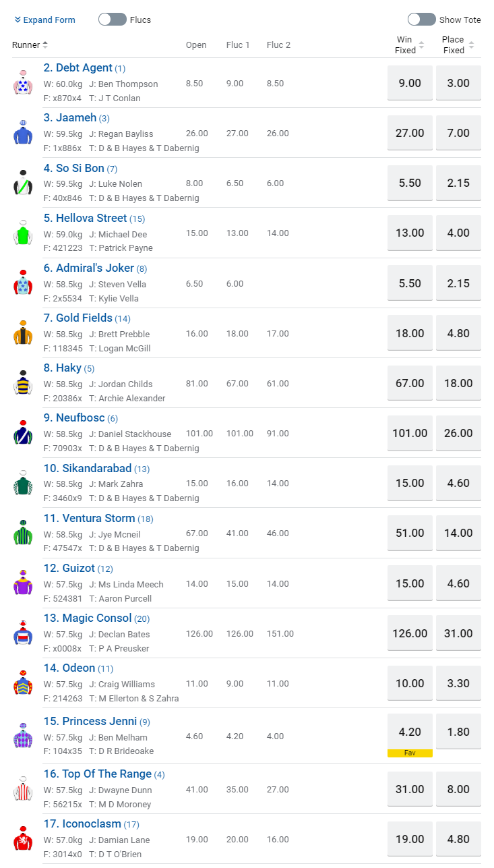The width and height of the screenshot is (494, 868).
Task: Click Iconoclasm's red silks icon
Action: click(23, 838)
